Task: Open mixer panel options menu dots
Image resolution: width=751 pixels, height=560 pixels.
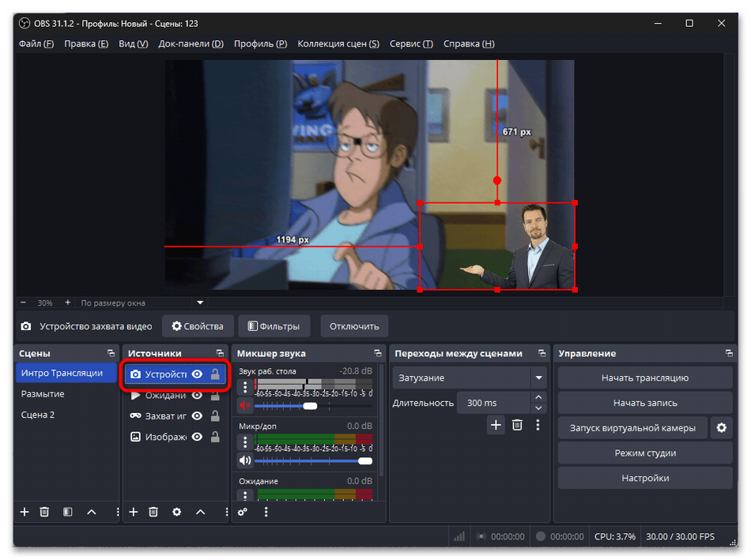Action: point(266,512)
